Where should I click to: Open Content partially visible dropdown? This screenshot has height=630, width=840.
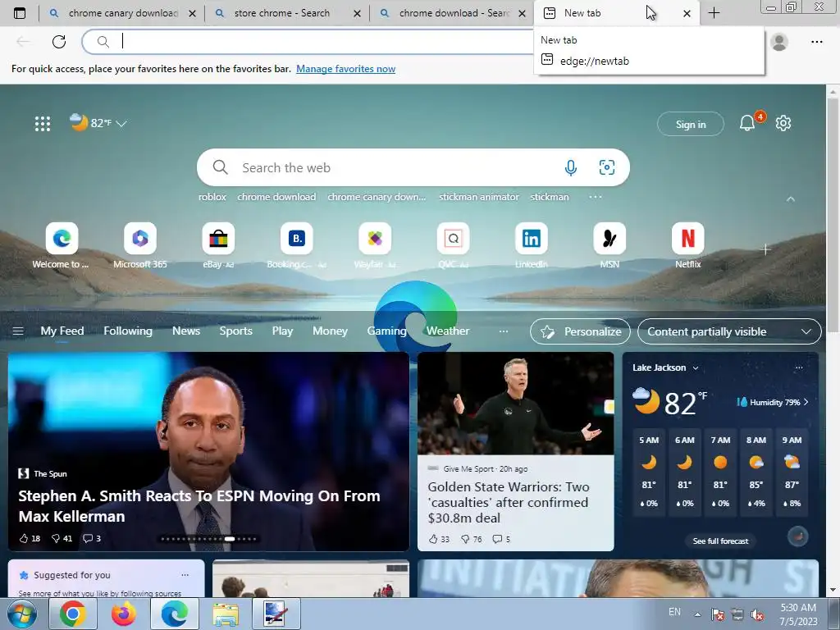pos(729,331)
